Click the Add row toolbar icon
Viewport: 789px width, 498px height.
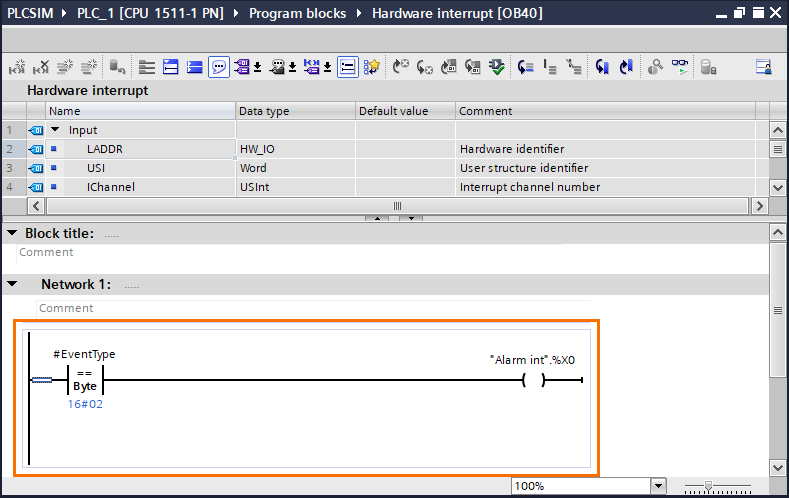89,67
